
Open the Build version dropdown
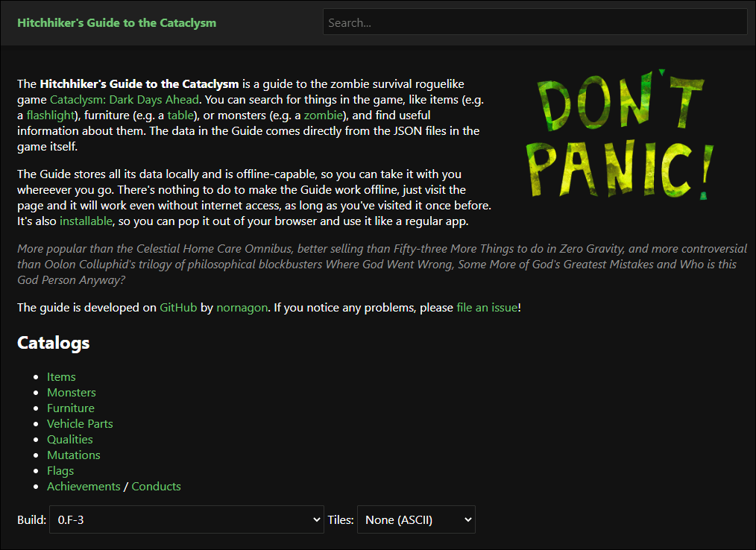click(x=186, y=519)
